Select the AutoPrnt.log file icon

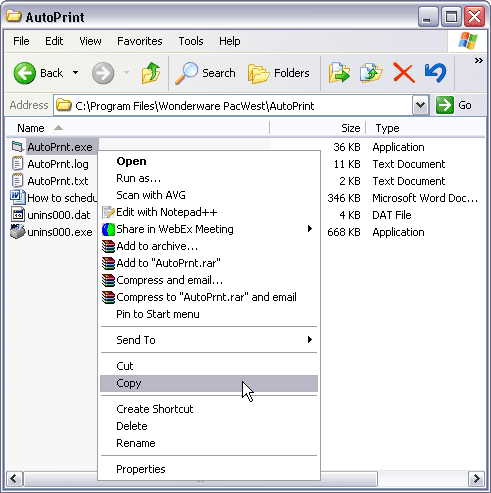coord(17,164)
